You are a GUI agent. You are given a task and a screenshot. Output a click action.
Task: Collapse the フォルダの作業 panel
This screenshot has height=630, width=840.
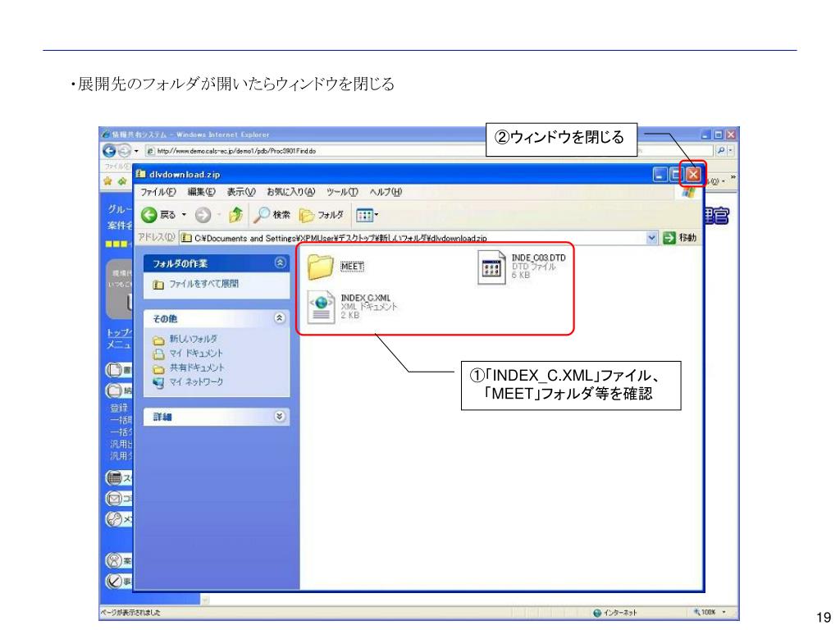[x=280, y=263]
